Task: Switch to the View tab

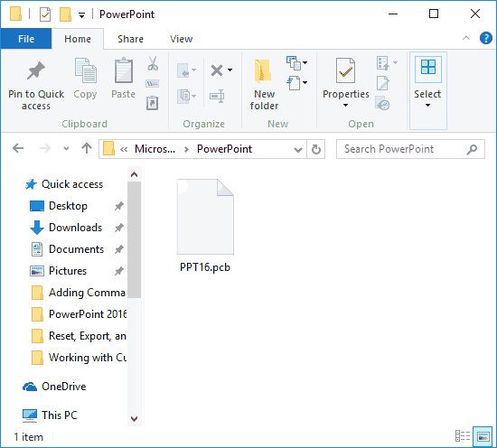Action: pos(181,39)
